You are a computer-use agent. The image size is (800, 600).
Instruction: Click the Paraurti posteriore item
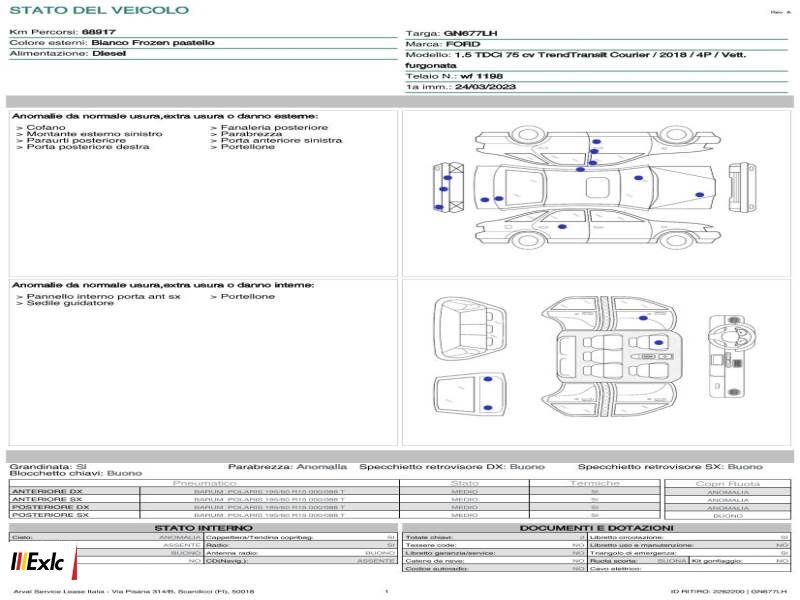pos(76,140)
